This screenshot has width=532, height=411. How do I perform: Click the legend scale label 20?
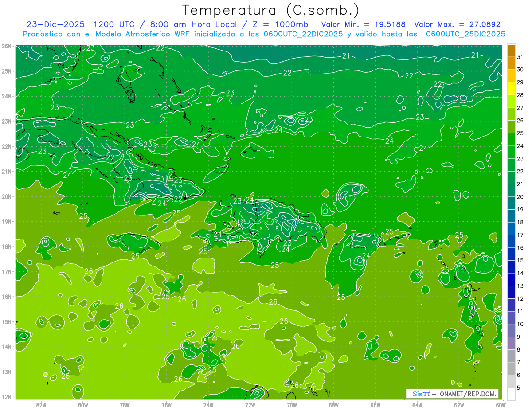(520, 197)
